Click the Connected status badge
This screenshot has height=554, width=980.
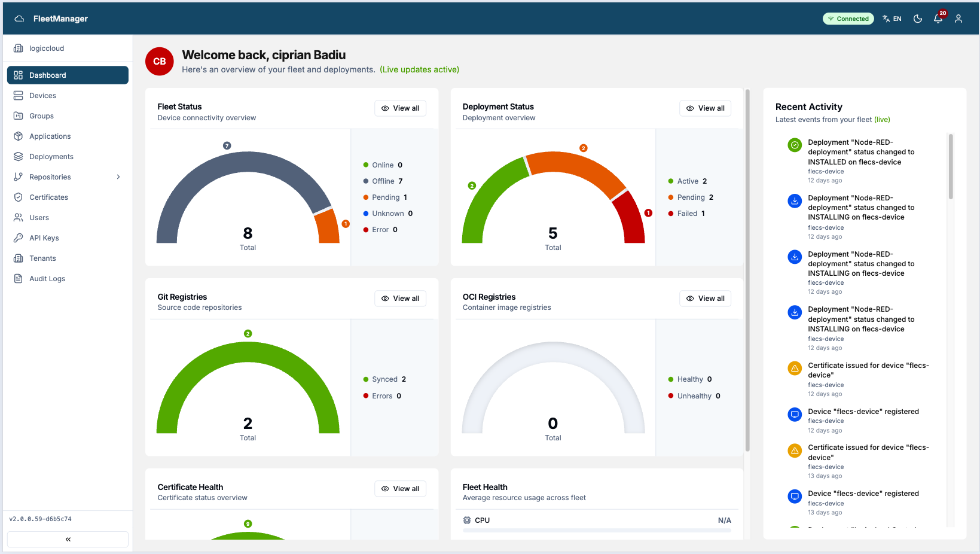pos(848,19)
